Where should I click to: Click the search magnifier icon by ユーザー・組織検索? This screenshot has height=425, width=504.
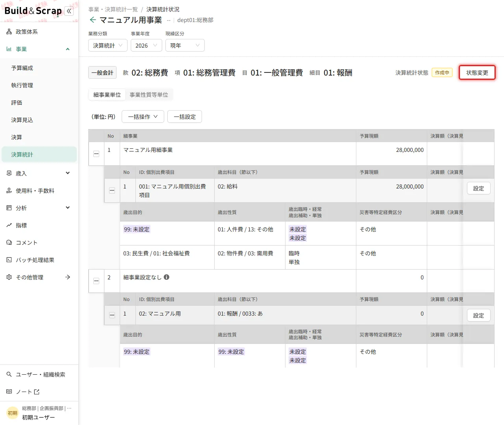click(x=9, y=374)
